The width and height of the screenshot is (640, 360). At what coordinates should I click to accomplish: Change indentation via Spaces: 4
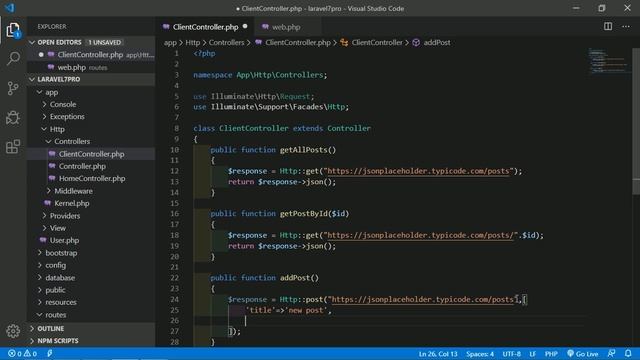point(480,353)
